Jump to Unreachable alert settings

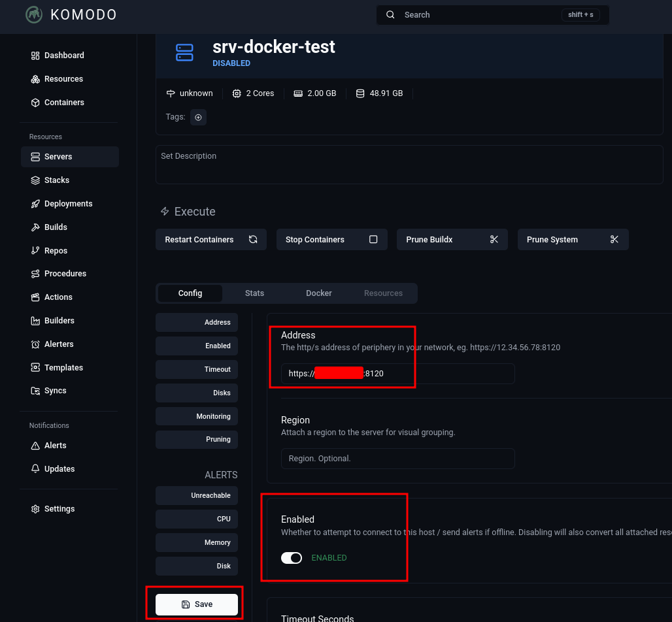pyautogui.click(x=197, y=496)
